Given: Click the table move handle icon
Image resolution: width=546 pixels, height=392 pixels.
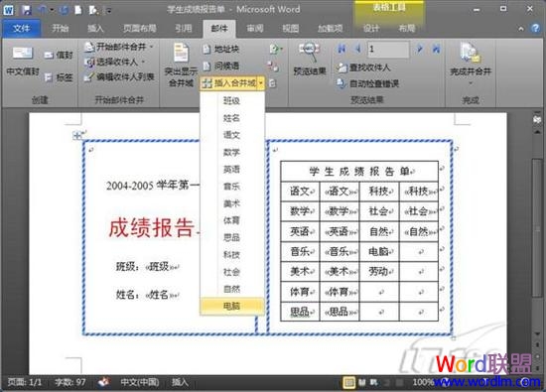Looking at the screenshot, I should click(x=77, y=135).
